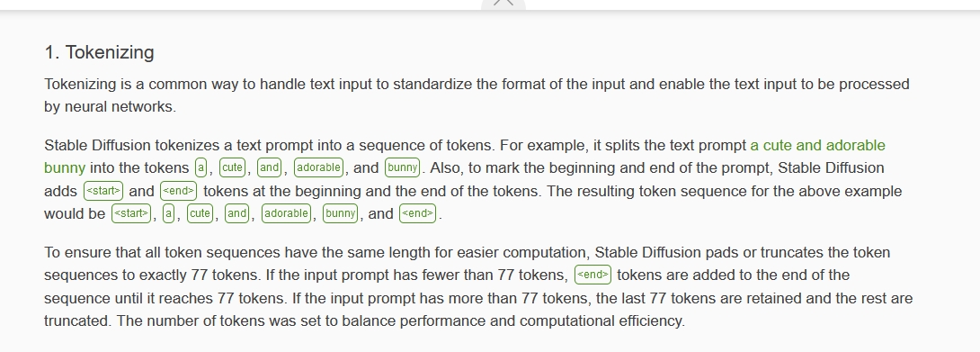This screenshot has height=352, width=980.
Task: Click 'adorable' token in the resulting sequence
Action: tap(286, 213)
